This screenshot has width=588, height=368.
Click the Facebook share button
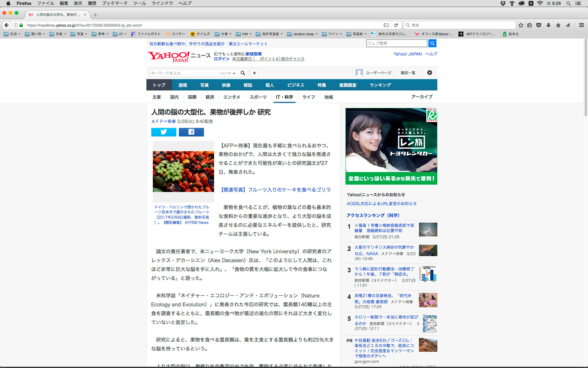(191, 132)
